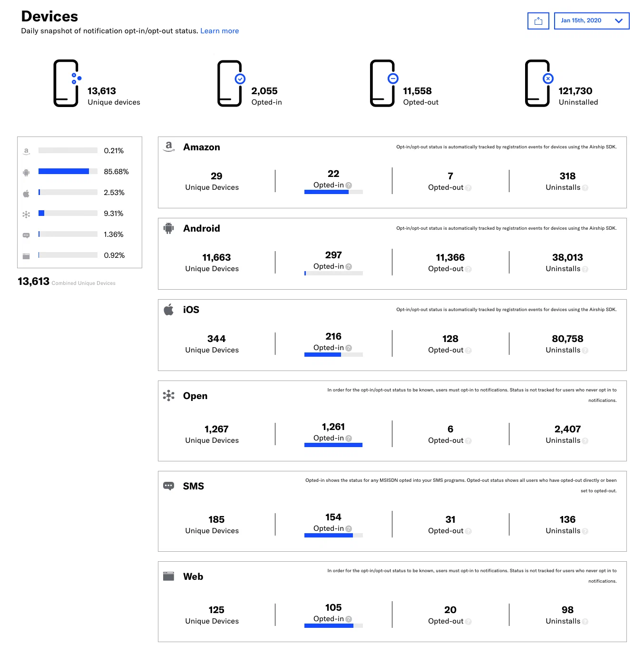
Task: Click the Uninstalled phone icon in the summary
Action: click(x=538, y=83)
